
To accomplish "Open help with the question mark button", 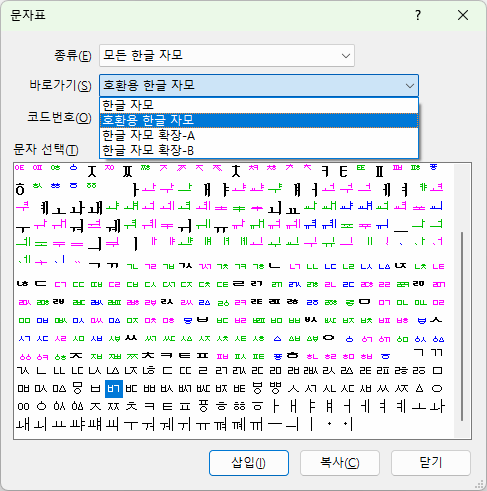I will coord(418,15).
